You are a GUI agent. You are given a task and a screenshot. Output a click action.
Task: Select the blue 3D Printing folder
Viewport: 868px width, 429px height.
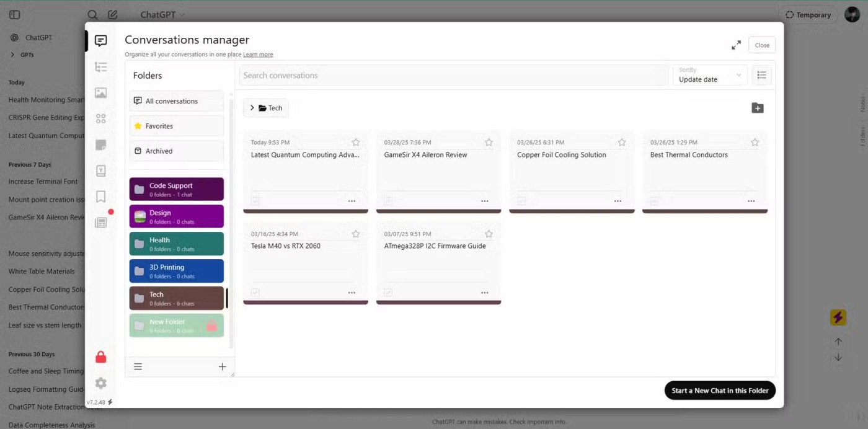tap(176, 271)
